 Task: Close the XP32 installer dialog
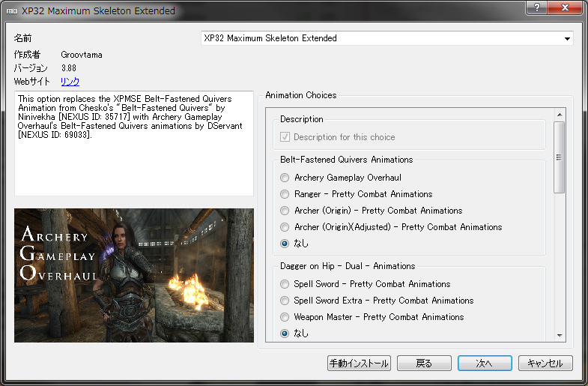click(x=566, y=7)
